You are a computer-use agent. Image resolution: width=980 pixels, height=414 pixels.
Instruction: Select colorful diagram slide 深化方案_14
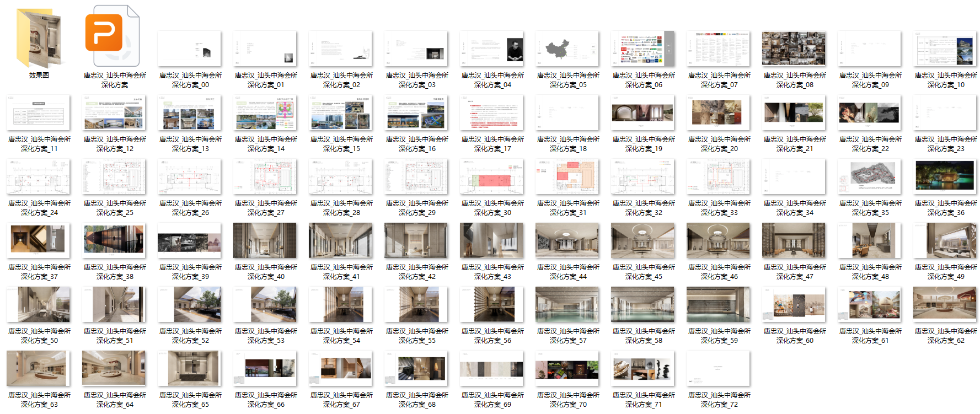265,113
